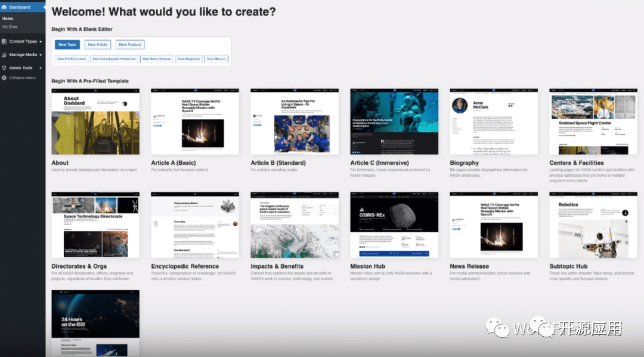Click the New Encyclopedic Reference button
The width and height of the screenshot is (644, 357).
(x=114, y=59)
